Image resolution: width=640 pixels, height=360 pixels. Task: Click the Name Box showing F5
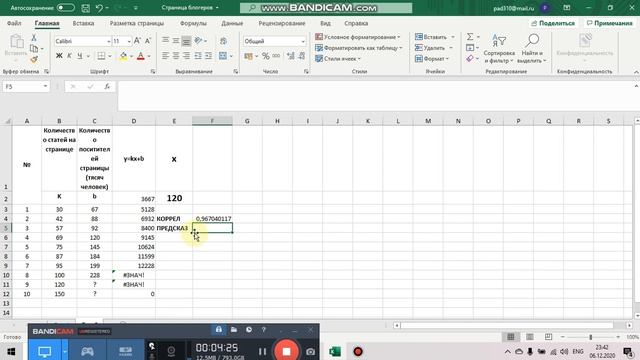pos(22,87)
